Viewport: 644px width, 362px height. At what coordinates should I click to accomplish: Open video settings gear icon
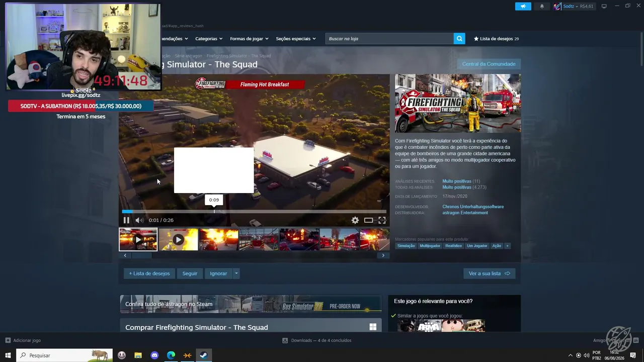coord(355,220)
